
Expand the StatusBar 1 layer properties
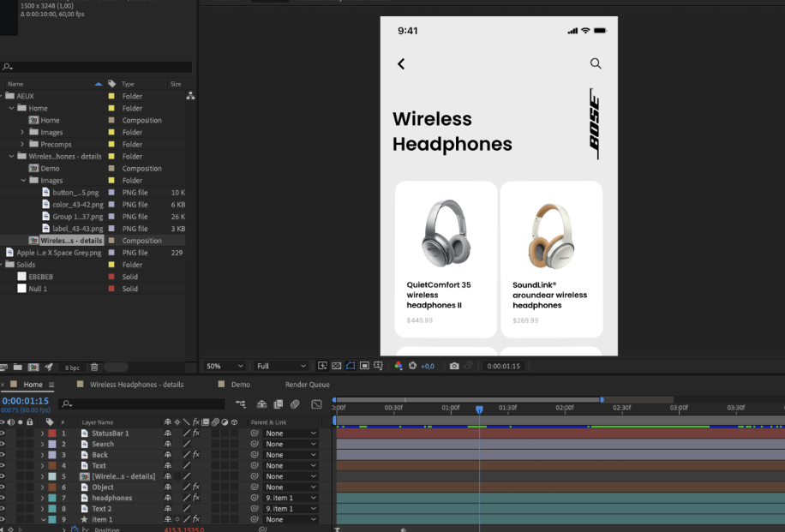[42, 433]
